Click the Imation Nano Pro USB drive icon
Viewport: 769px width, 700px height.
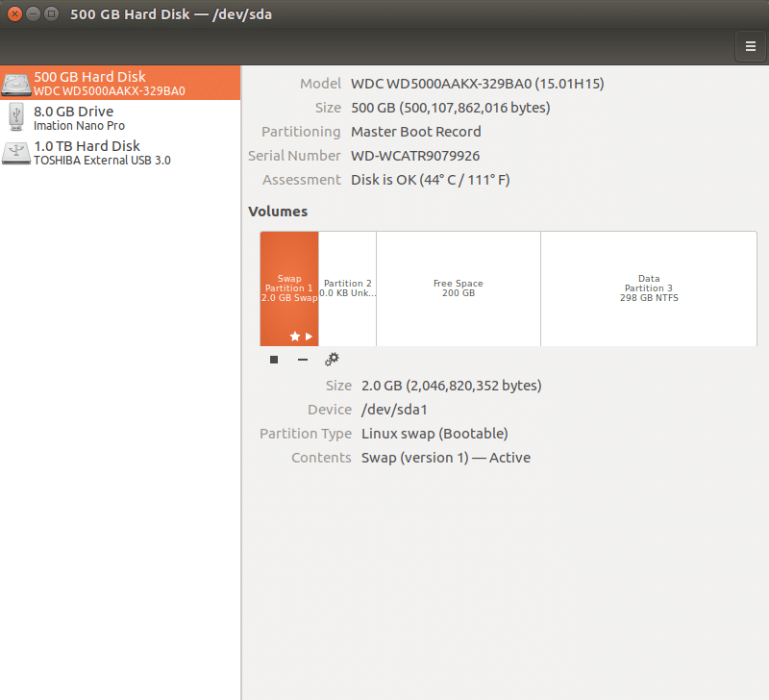click(16, 117)
